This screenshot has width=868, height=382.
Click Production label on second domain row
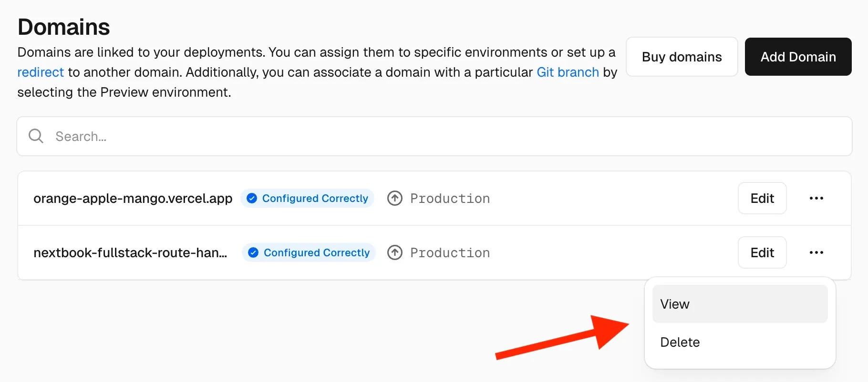coord(450,252)
